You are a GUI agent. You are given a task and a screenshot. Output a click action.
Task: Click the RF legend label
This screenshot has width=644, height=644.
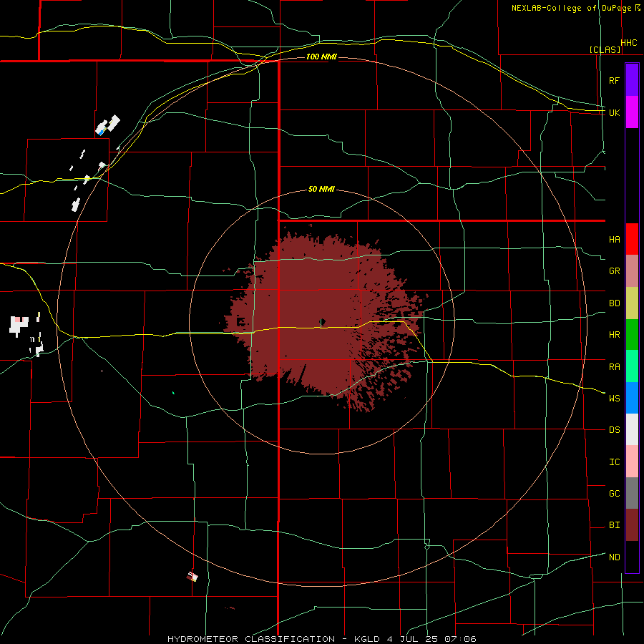[614, 80]
